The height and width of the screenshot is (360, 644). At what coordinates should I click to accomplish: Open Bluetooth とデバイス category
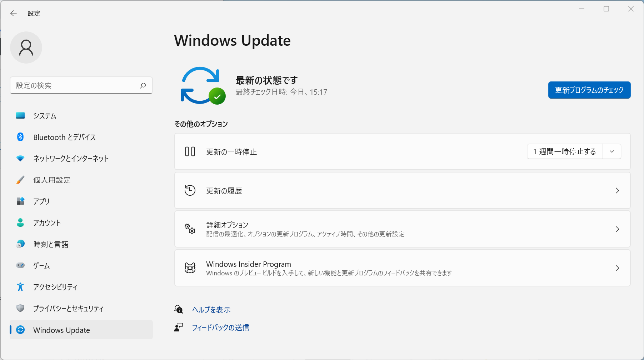point(81,137)
